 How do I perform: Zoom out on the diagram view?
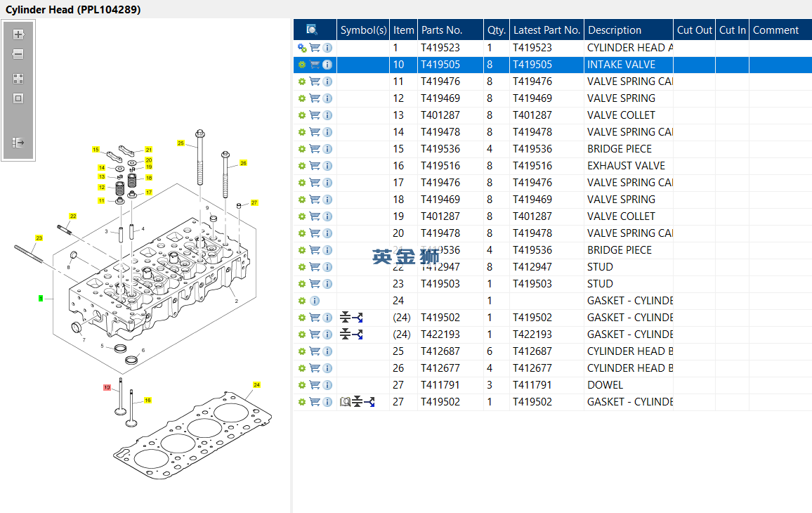pos(18,54)
